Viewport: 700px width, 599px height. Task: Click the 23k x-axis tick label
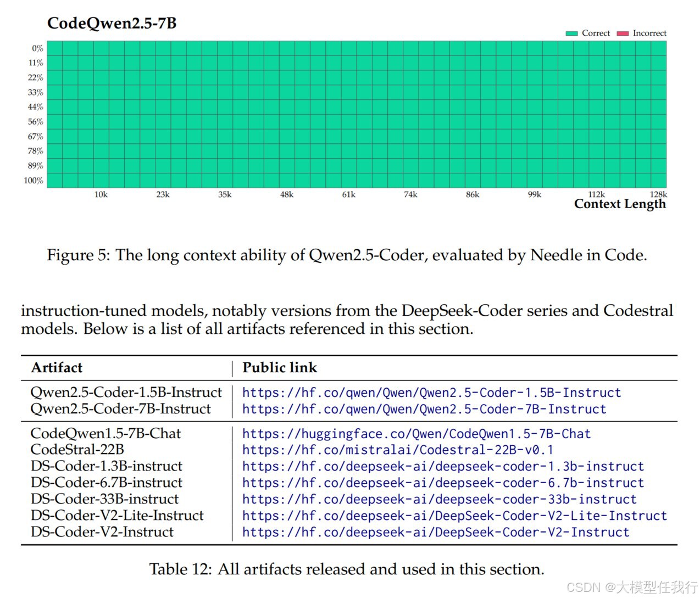point(163,194)
